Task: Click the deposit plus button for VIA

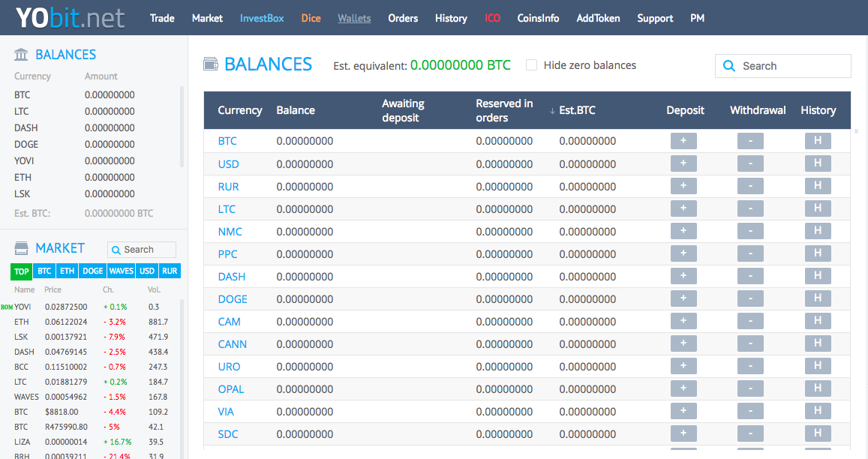Action: (683, 411)
